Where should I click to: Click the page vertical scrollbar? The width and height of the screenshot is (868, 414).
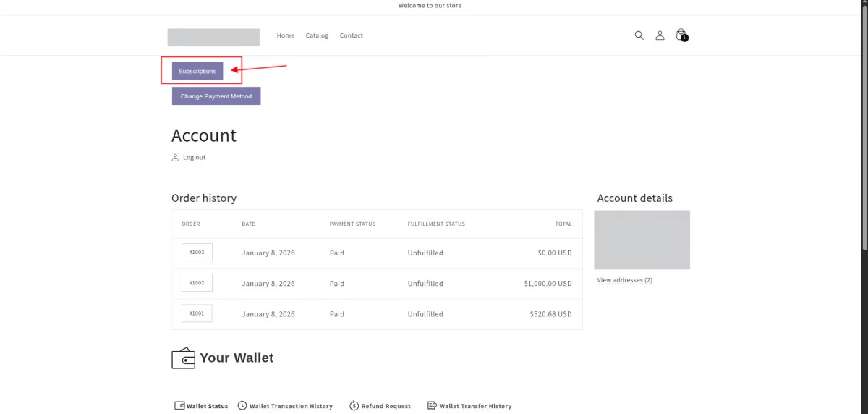tap(864, 127)
